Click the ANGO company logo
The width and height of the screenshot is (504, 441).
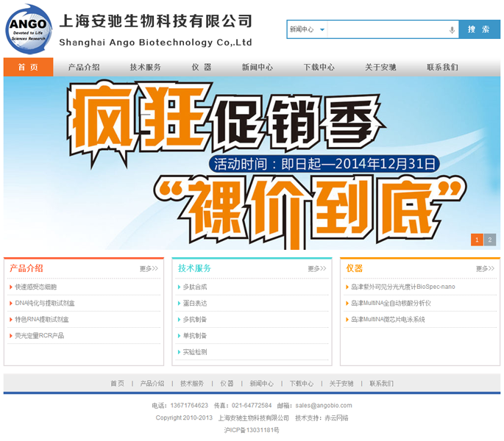[29, 29]
